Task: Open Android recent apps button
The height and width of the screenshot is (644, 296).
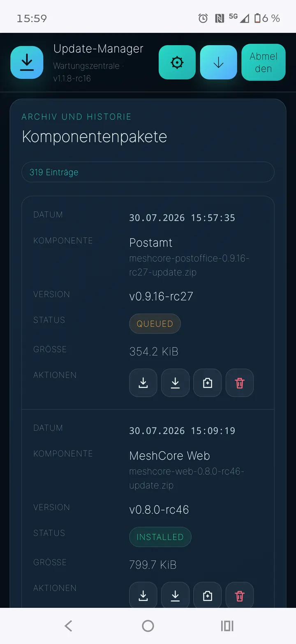Action: (x=227, y=626)
